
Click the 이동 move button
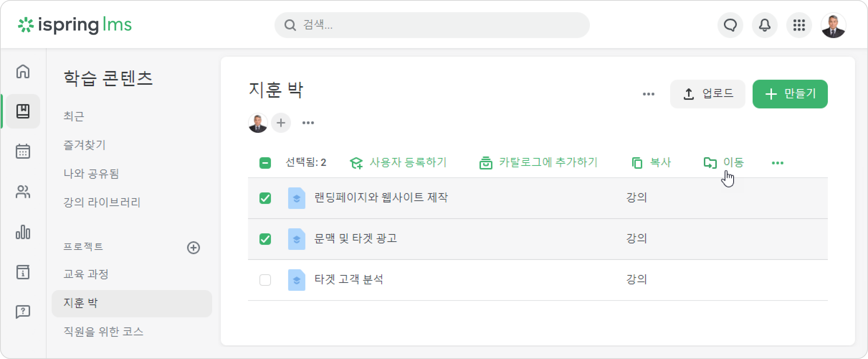click(723, 163)
